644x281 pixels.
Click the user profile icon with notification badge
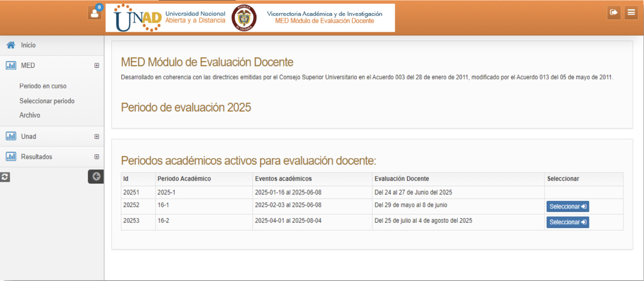(x=95, y=13)
